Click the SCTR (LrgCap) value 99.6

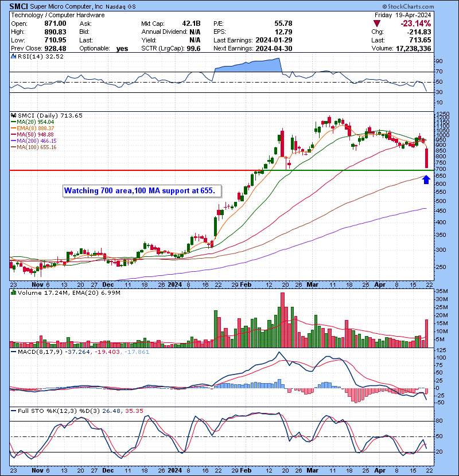pos(194,48)
